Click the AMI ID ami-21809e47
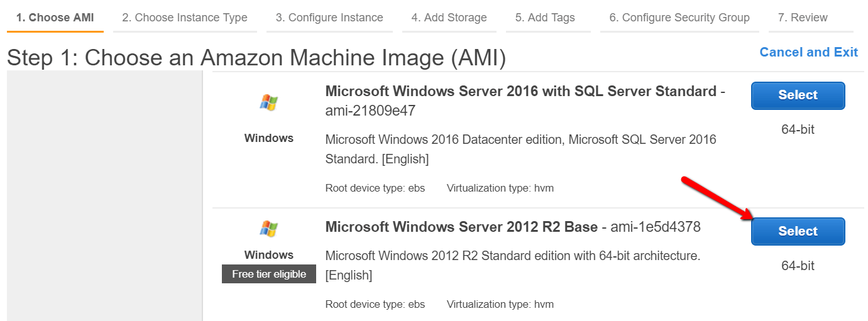Screen dimensions: 868x321 pyautogui.click(x=370, y=111)
